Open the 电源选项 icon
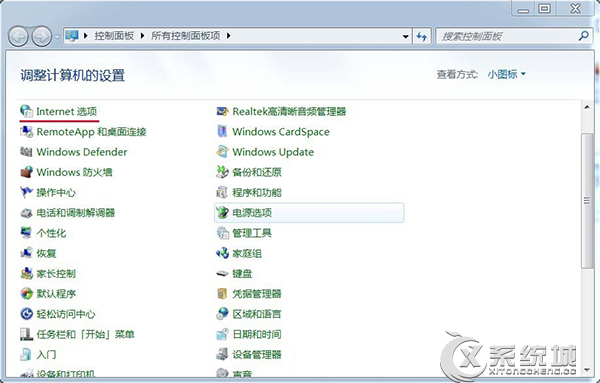This screenshot has width=600, height=383. 222,213
